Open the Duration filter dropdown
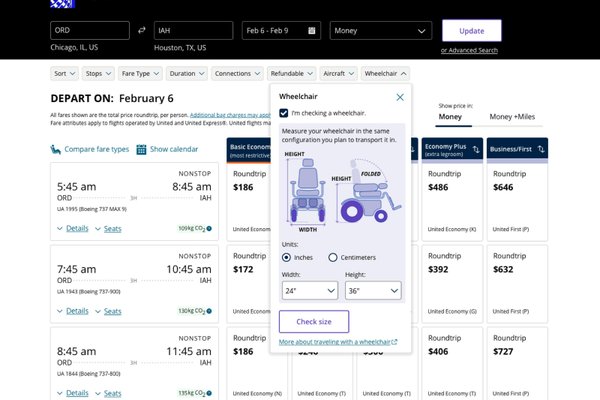This screenshot has height=400, width=600. pyautogui.click(x=187, y=73)
